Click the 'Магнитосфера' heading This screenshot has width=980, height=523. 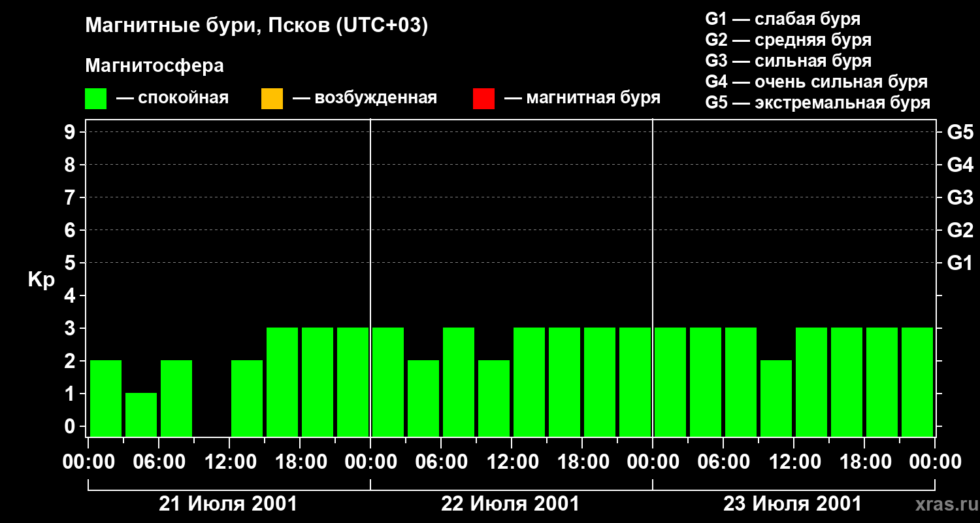coord(154,66)
